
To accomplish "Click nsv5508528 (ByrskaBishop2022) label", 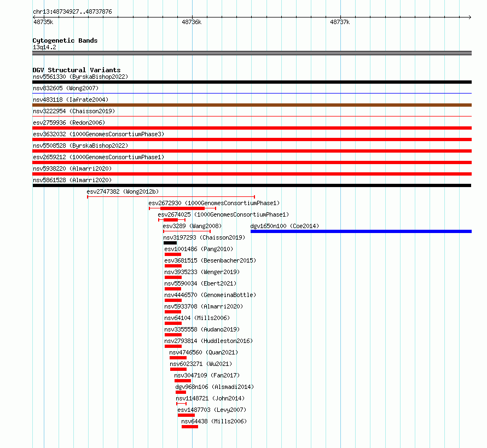I will pos(80,146).
